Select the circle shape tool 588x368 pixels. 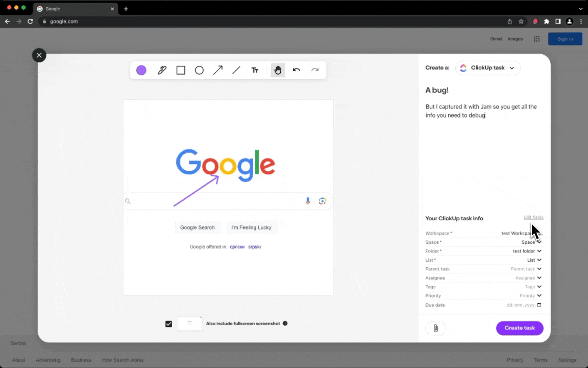click(199, 70)
